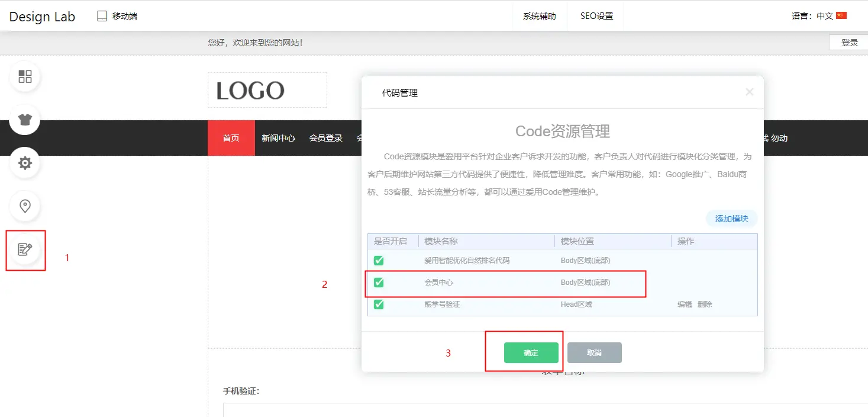Select the 首页 navigation tab

click(x=231, y=138)
